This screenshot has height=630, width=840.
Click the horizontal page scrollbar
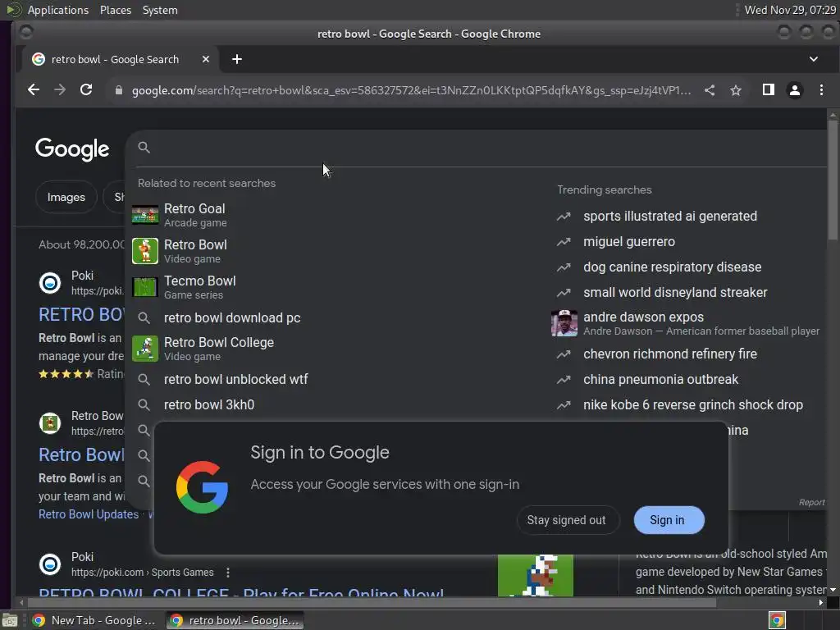tap(370, 603)
